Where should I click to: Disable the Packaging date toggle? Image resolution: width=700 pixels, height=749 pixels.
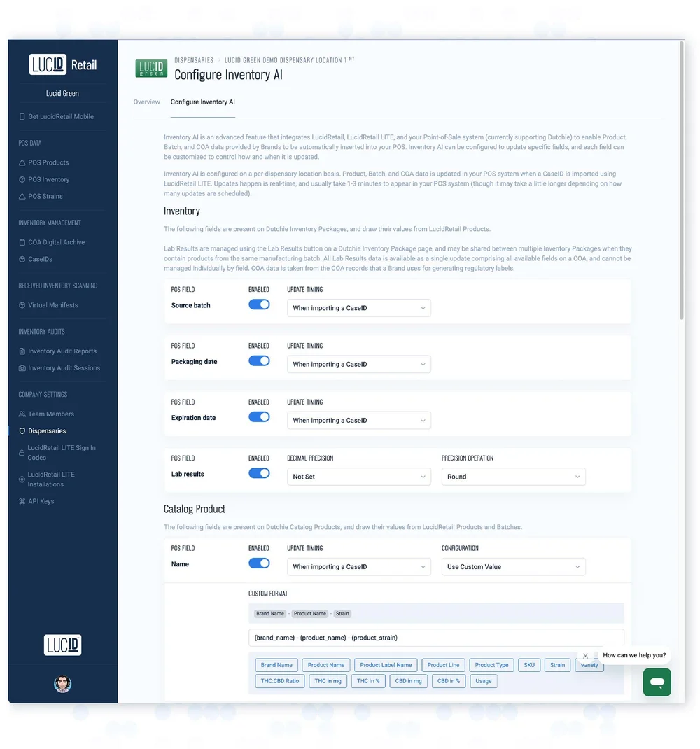click(x=259, y=361)
